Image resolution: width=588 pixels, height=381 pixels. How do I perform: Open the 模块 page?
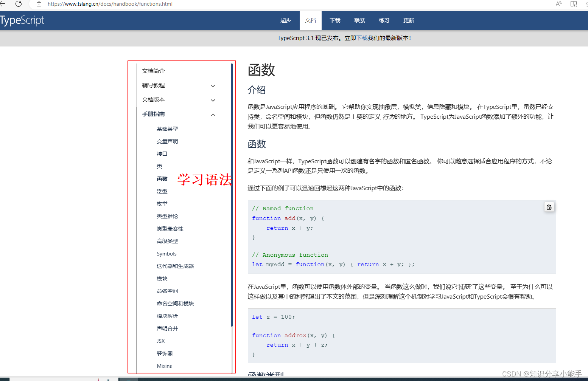point(162,279)
